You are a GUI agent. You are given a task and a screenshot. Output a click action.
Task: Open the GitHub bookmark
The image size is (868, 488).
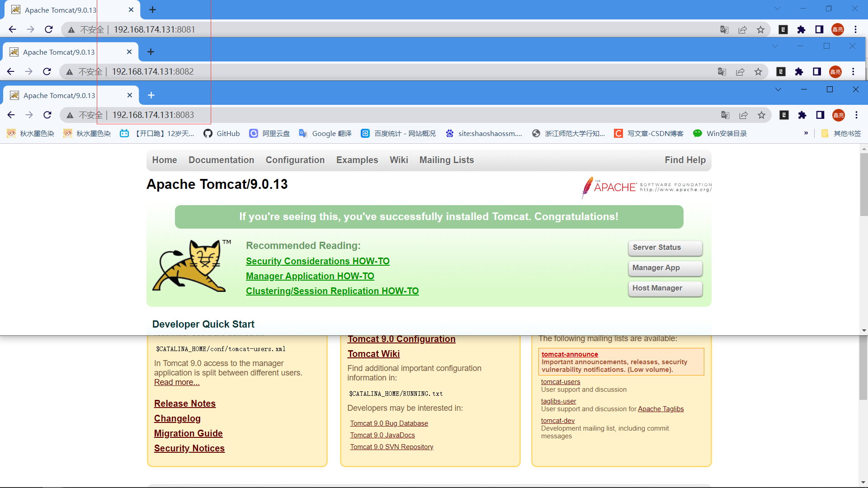(222, 133)
